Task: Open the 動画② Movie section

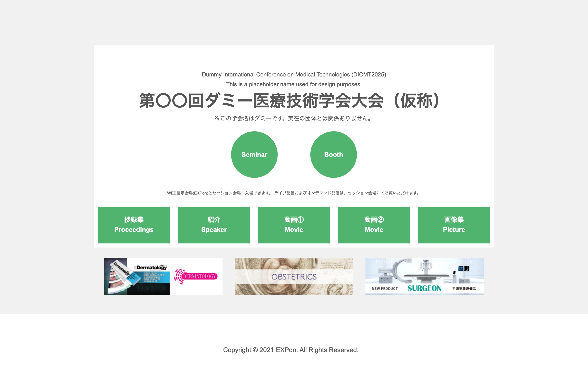Action: (374, 225)
